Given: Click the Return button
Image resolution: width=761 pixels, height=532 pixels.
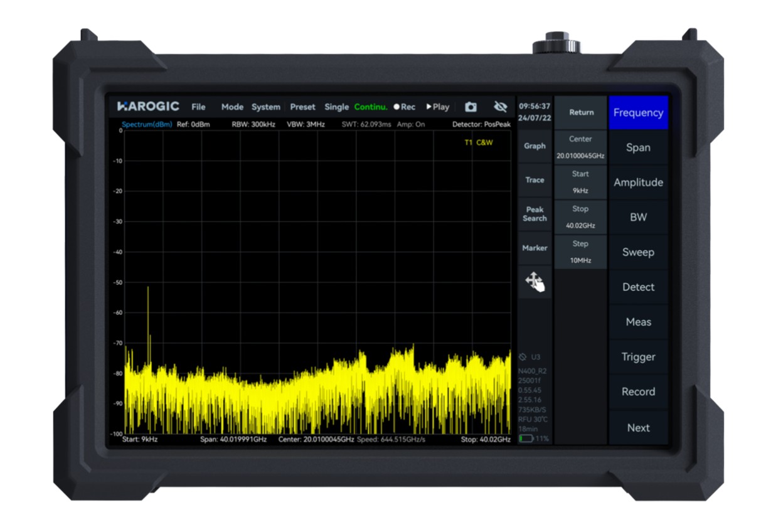Looking at the screenshot, I should coord(581,113).
